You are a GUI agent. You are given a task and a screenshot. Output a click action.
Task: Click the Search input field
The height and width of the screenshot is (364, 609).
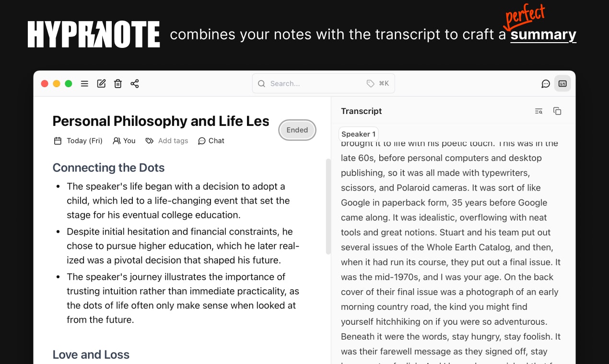(323, 83)
